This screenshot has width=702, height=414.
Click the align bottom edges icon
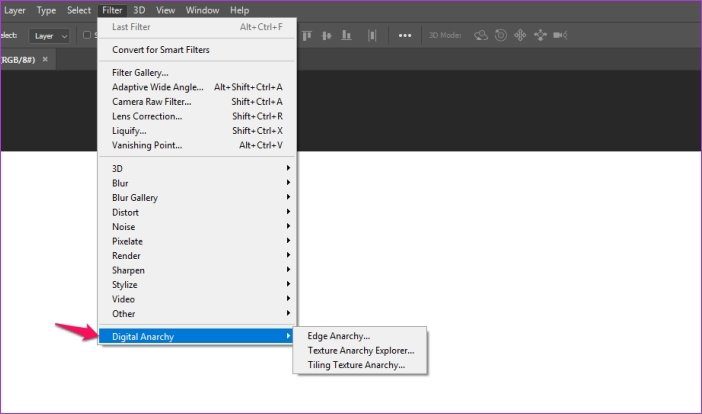pos(346,35)
